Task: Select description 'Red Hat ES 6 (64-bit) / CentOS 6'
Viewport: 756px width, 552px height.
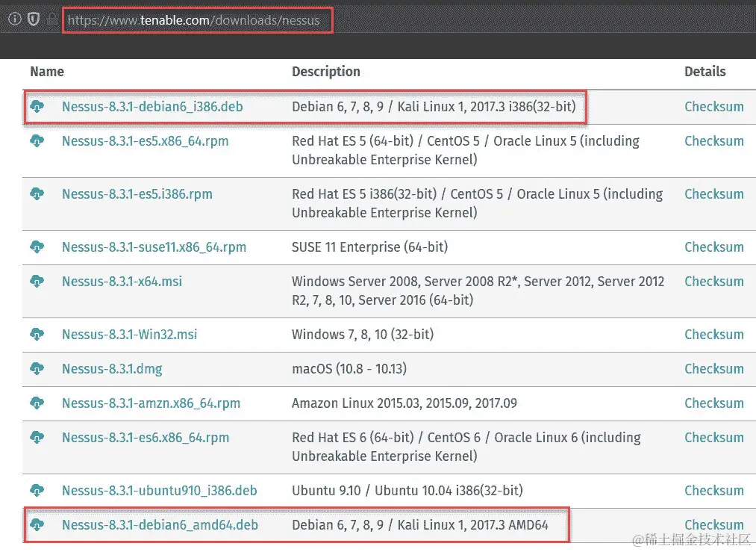Action: click(466, 447)
